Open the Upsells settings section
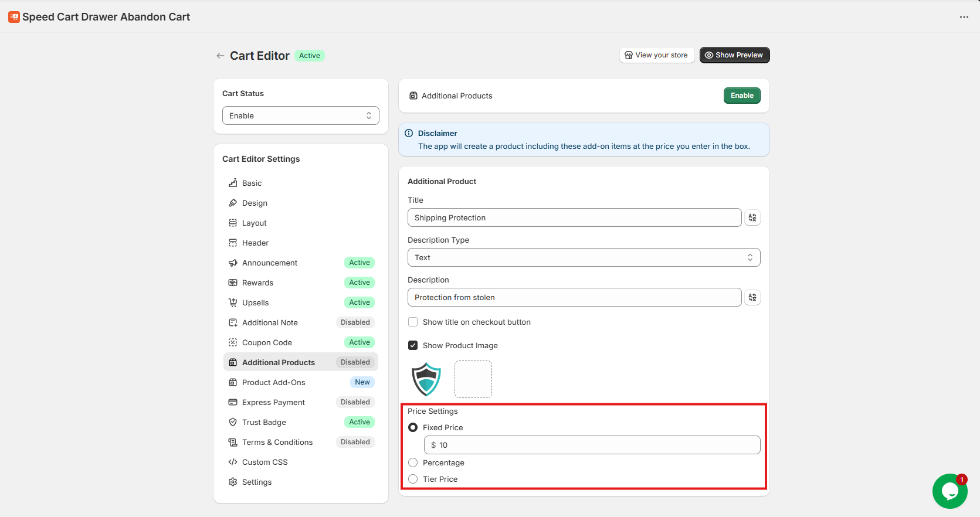Viewport: 980px width, 517px height. coord(256,302)
